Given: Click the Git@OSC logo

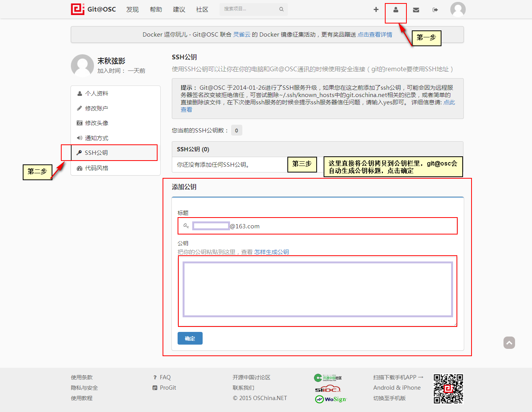Looking at the screenshot, I should coord(93,9).
